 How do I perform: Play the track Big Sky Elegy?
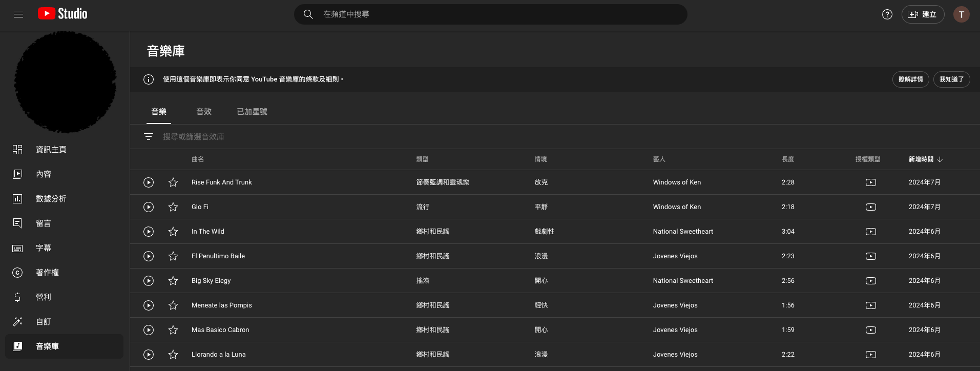pyautogui.click(x=149, y=281)
